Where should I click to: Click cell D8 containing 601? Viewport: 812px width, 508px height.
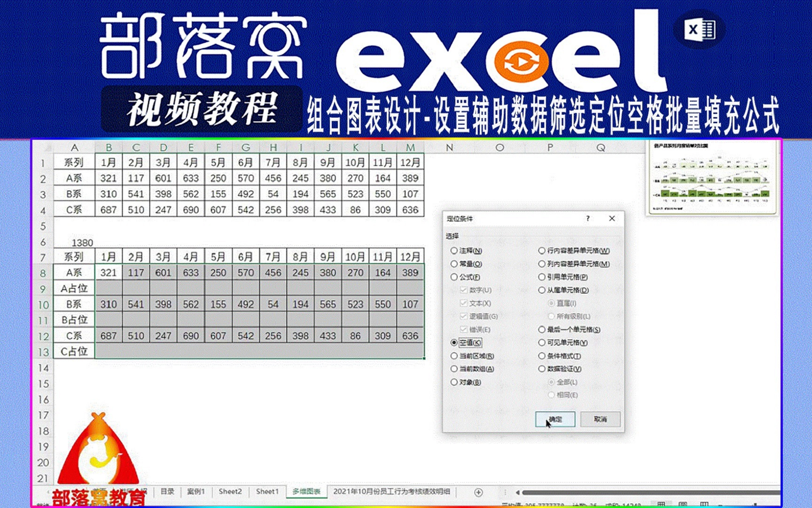point(163,273)
